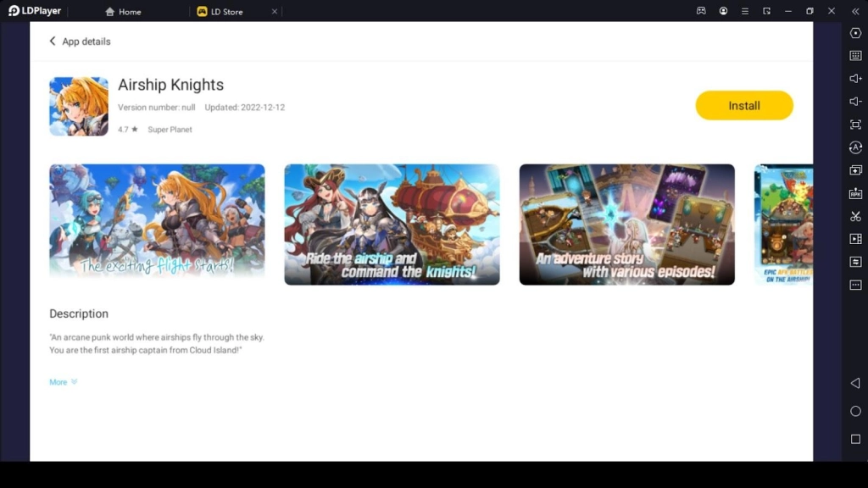The image size is (868, 488).
Task: View the 'Epic RPK battles' screenshot
Action: pos(784,224)
